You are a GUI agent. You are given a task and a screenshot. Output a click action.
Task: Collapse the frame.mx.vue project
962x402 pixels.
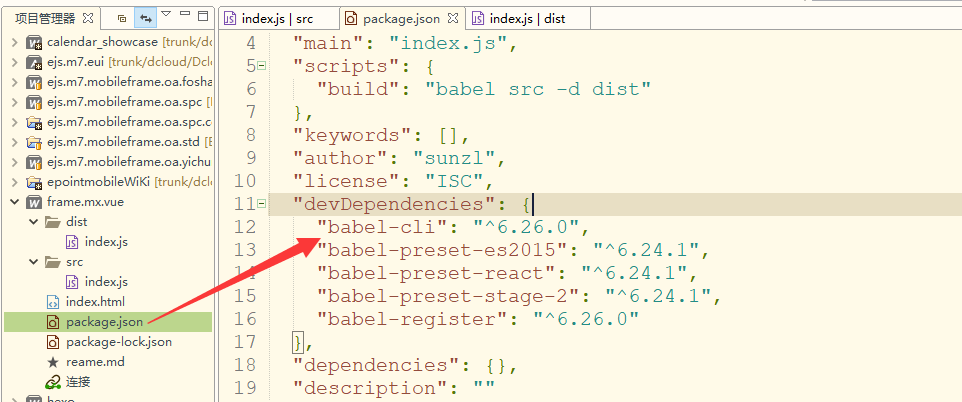click(15, 202)
